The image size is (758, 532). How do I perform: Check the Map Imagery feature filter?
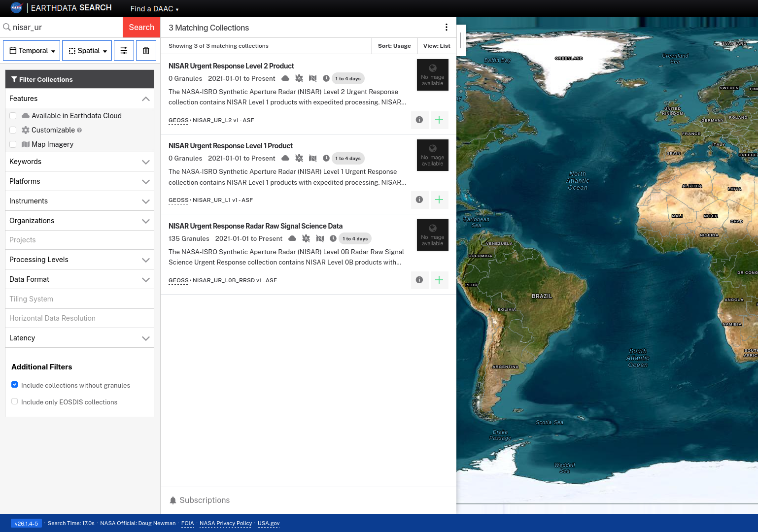coord(13,144)
